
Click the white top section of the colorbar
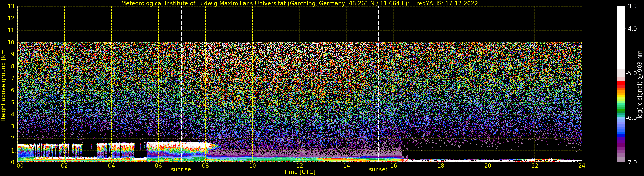(621, 37)
